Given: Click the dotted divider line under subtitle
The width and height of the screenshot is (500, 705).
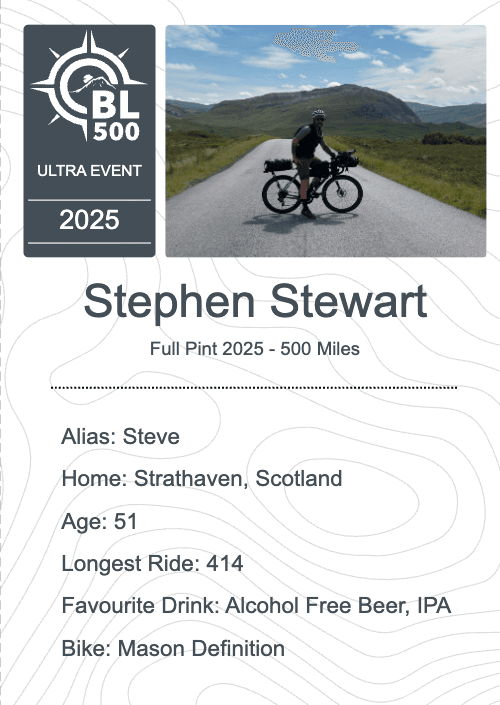Looking at the screenshot, I should 254,387.
